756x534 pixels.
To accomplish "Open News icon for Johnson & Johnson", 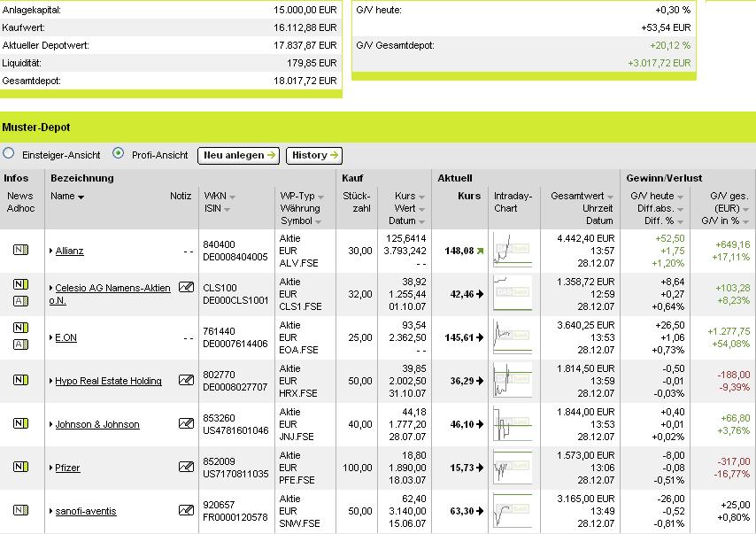I will 20,423.
